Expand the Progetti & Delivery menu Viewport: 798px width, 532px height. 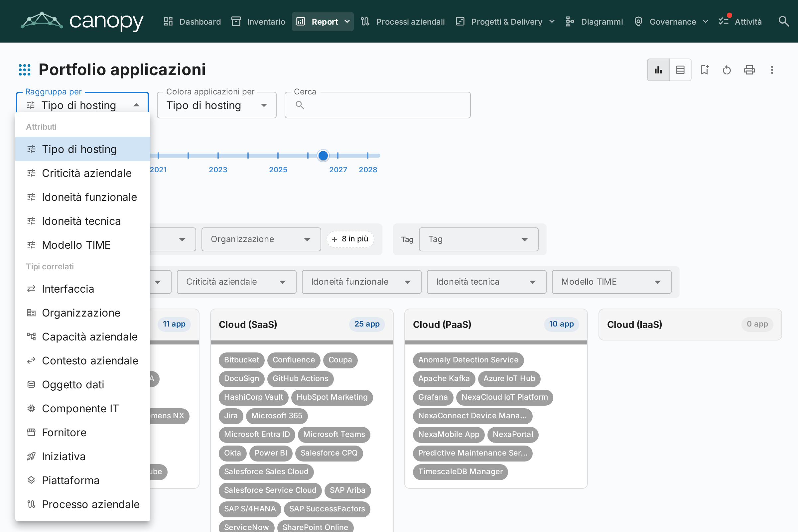(505, 21)
